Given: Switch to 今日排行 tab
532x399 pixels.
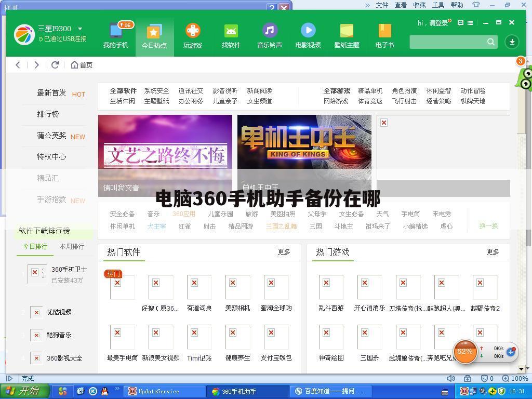Looking at the screenshot, I should coord(35,246).
